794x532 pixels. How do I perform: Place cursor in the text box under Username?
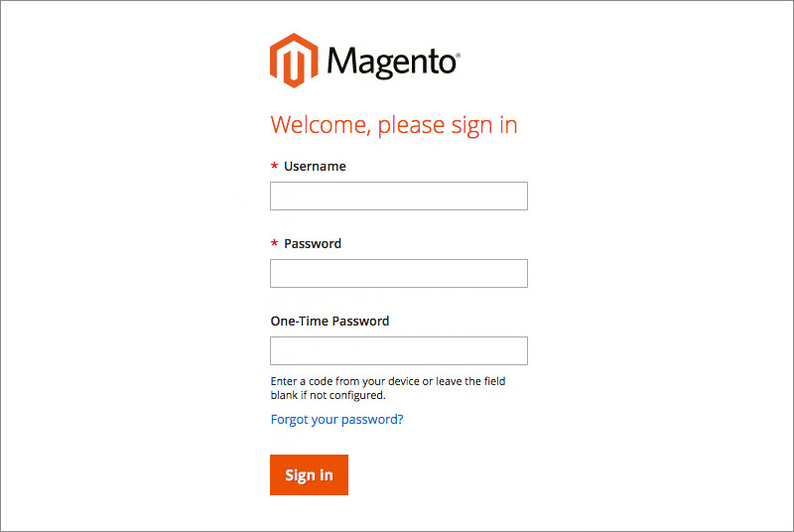(x=398, y=196)
